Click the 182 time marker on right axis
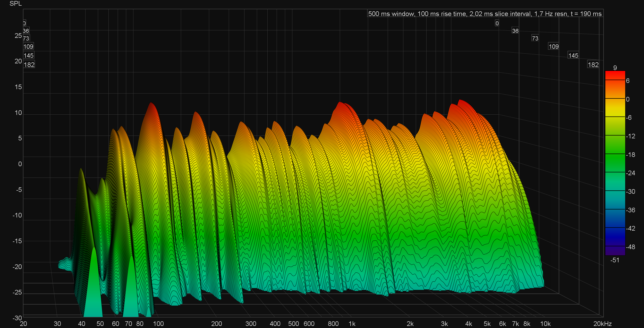This screenshot has width=644, height=328. coord(593,65)
